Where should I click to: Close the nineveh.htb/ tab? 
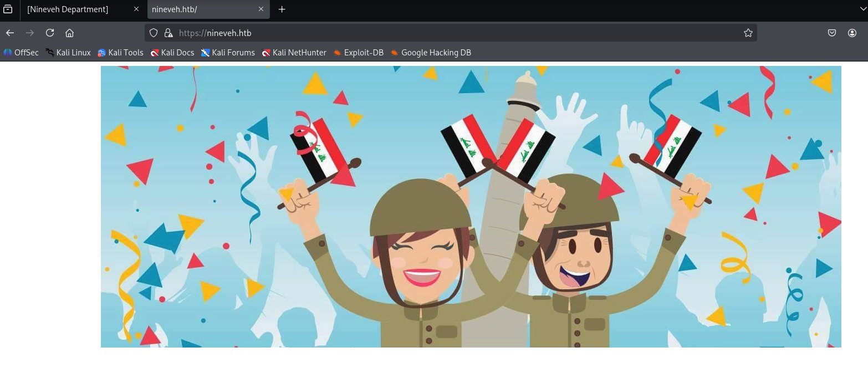261,9
